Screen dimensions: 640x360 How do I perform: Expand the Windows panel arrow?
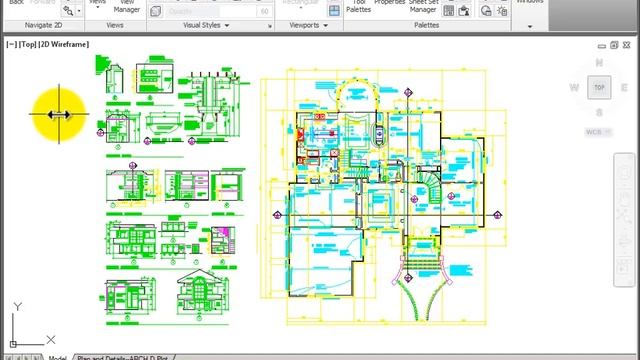pyautogui.click(x=530, y=27)
